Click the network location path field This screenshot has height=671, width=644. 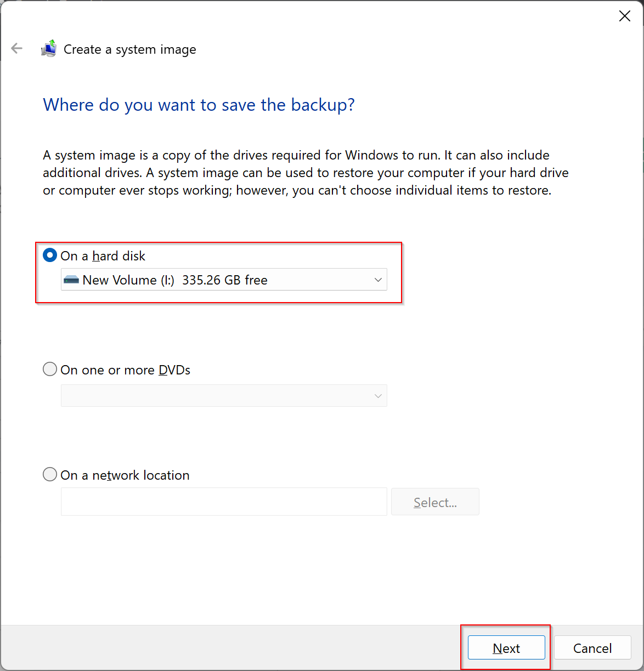pyautogui.click(x=224, y=502)
